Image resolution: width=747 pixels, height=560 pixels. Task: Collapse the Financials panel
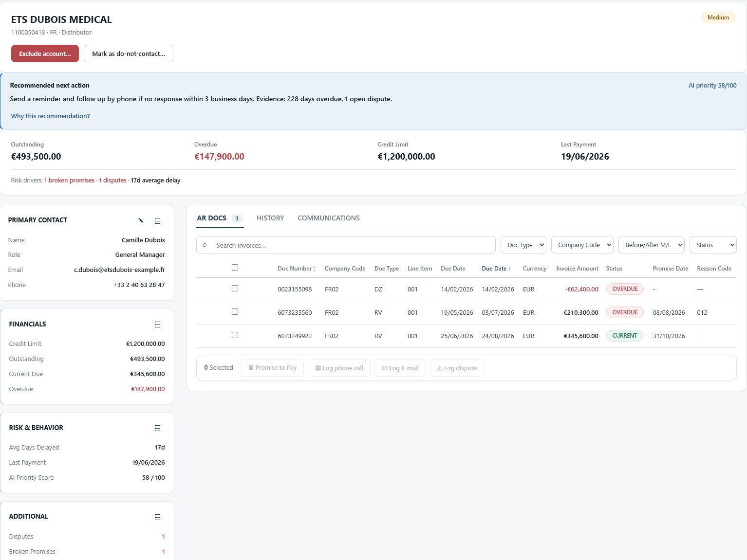(x=157, y=325)
